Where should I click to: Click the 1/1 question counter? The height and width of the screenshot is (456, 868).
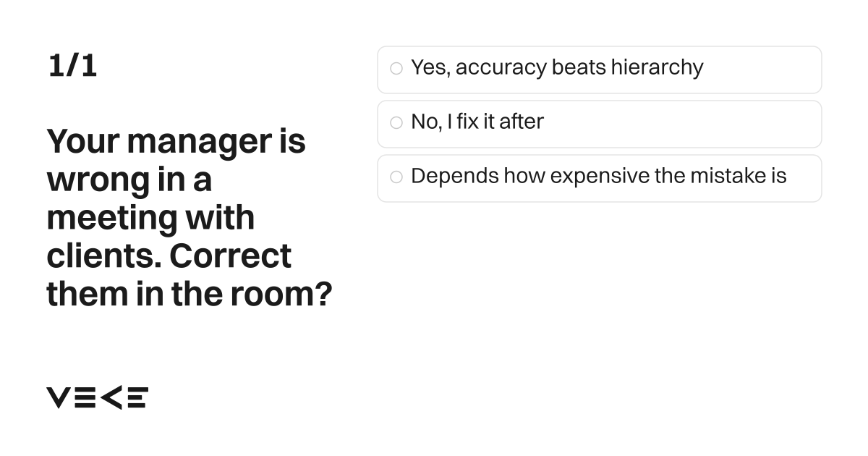72,67
